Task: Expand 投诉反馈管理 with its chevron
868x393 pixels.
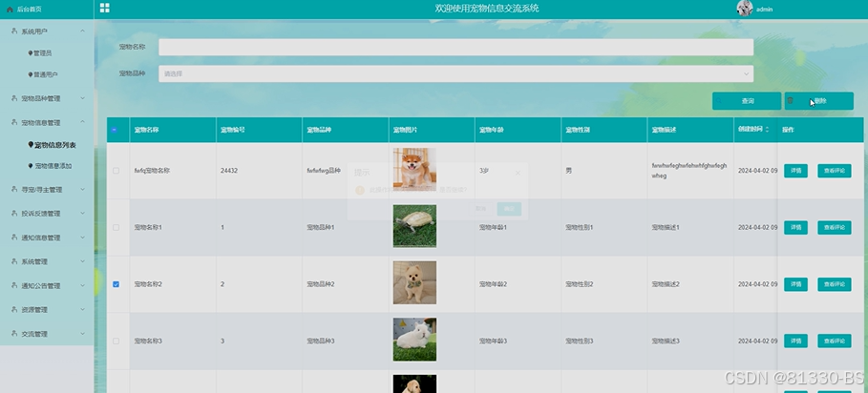Action: 82,213
